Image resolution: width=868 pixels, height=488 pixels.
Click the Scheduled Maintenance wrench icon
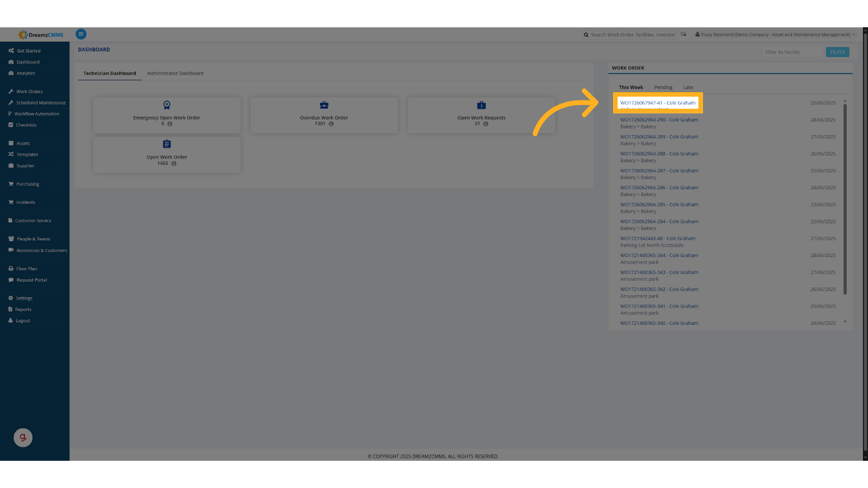[x=11, y=102]
